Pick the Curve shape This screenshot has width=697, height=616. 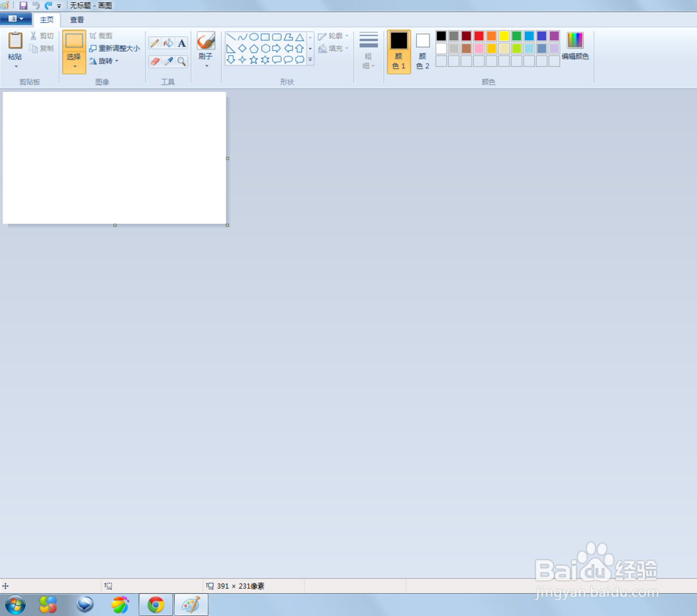coord(243,37)
